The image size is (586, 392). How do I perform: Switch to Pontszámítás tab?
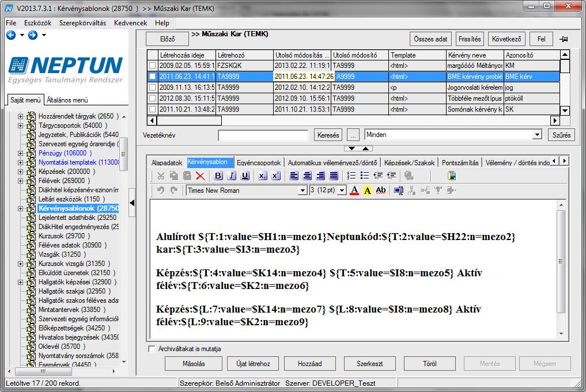coord(460,163)
